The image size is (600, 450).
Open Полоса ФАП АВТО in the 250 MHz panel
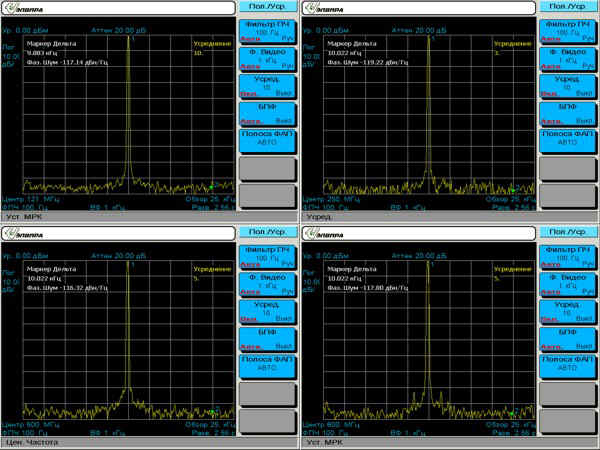(x=567, y=139)
